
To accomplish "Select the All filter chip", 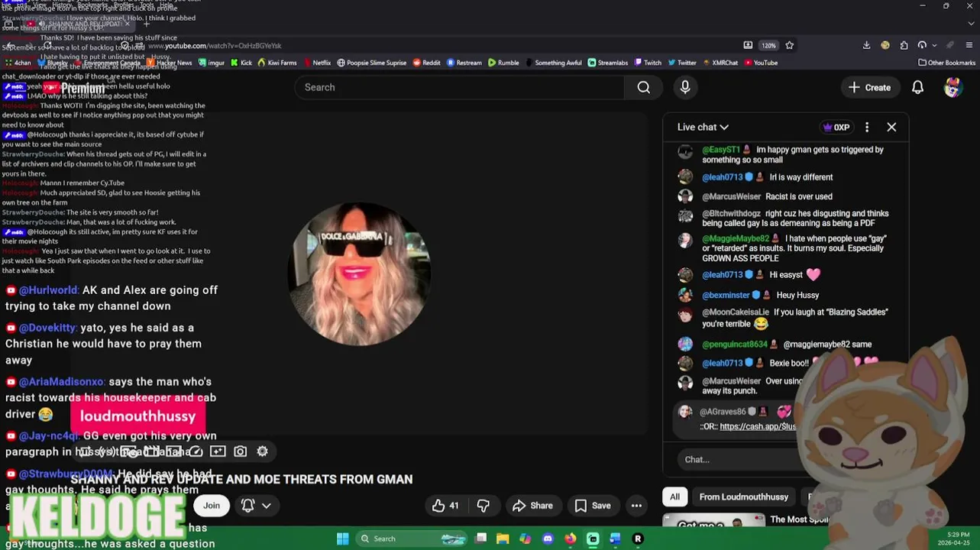I will point(674,497).
